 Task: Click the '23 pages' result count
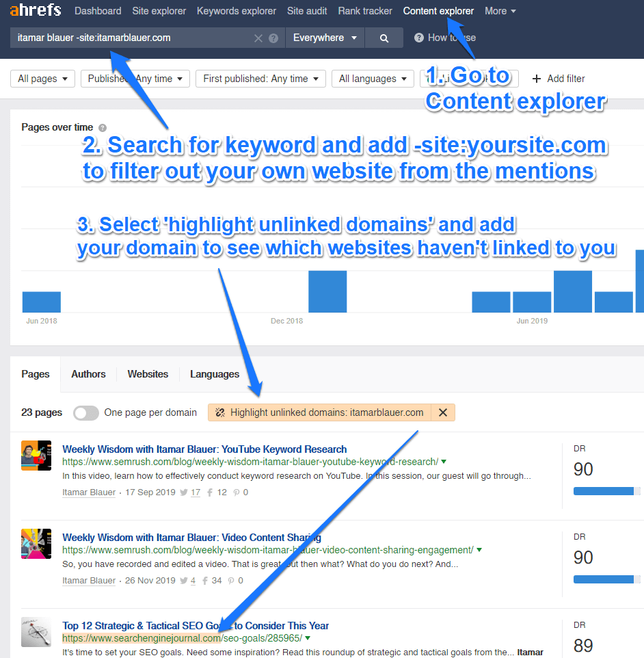(x=42, y=412)
